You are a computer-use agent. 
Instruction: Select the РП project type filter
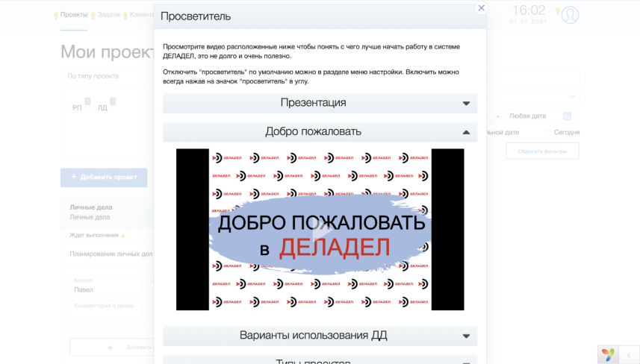tap(77, 107)
